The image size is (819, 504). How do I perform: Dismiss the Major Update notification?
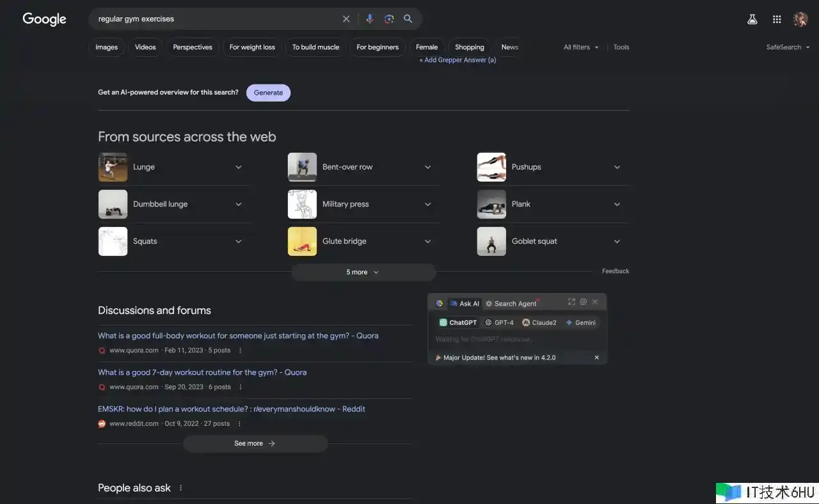tap(597, 358)
